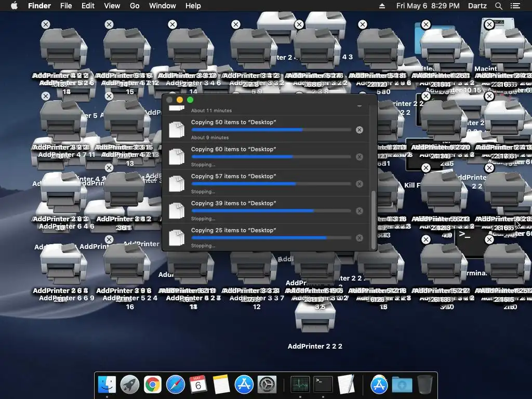Screen dimensions: 532x399
Task: Click the date and time in menu bar
Action: (x=428, y=6)
